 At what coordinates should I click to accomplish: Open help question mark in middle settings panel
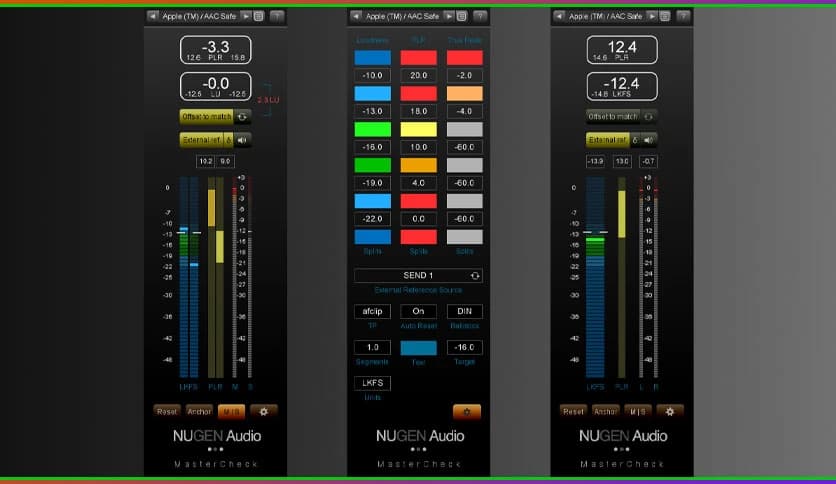(480, 17)
